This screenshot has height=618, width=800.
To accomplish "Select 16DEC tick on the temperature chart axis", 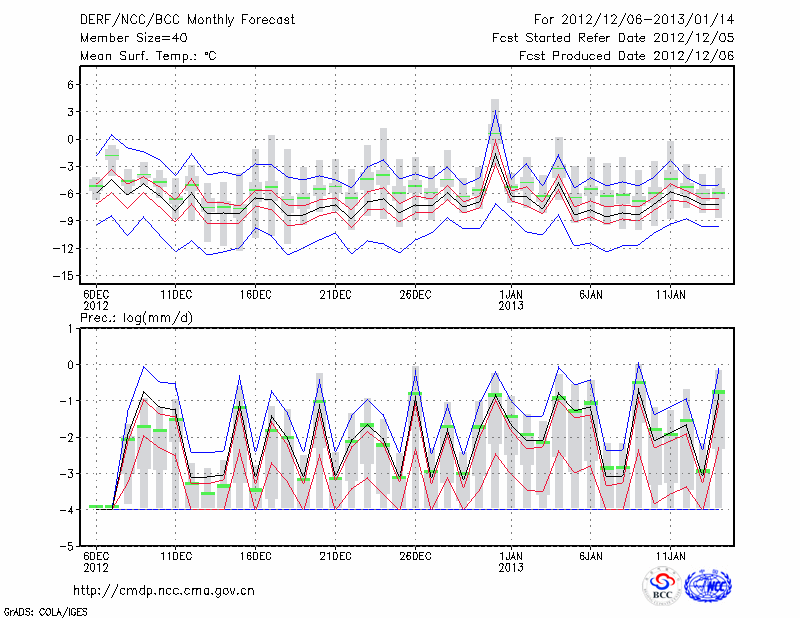I will (x=256, y=294).
